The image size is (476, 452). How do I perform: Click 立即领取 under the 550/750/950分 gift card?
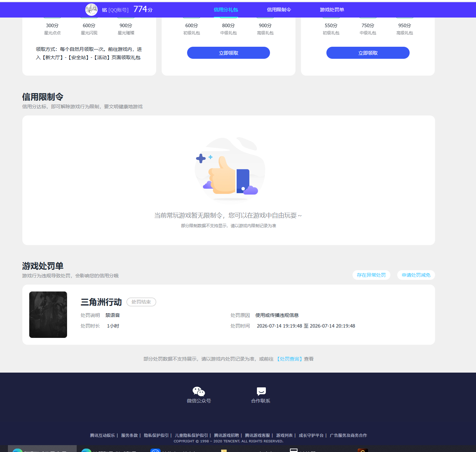pos(368,53)
